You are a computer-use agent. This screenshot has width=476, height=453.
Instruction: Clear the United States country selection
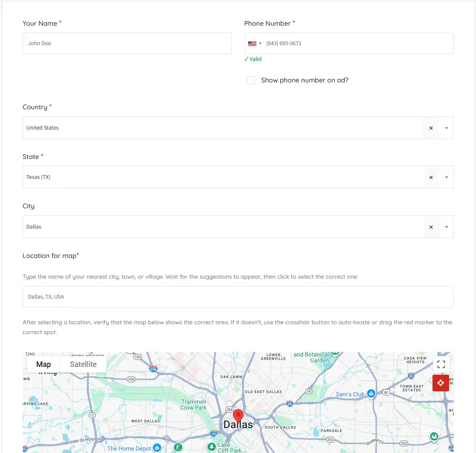coord(431,128)
